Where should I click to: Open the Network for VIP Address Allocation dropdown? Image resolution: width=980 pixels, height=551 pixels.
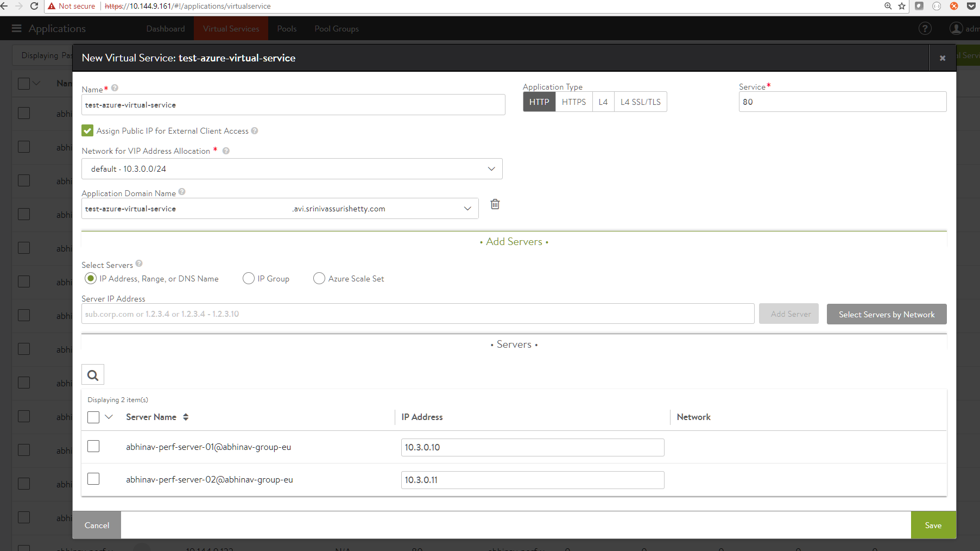pyautogui.click(x=292, y=169)
